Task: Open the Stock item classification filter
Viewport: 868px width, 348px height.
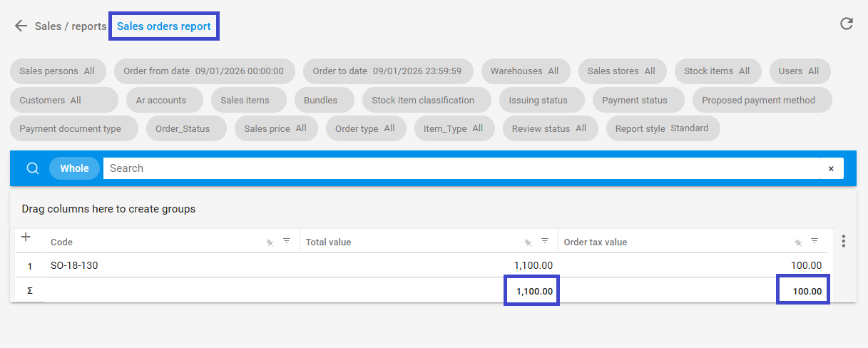Action: coord(427,100)
